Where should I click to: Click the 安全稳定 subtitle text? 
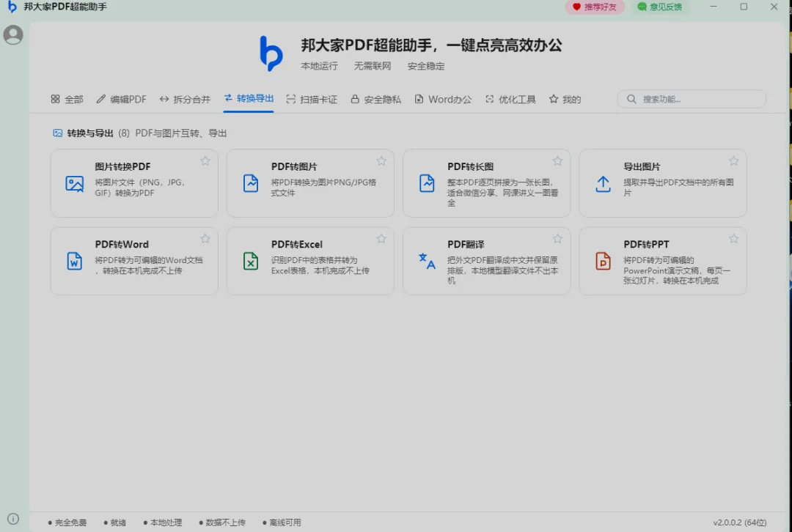pyautogui.click(x=426, y=66)
